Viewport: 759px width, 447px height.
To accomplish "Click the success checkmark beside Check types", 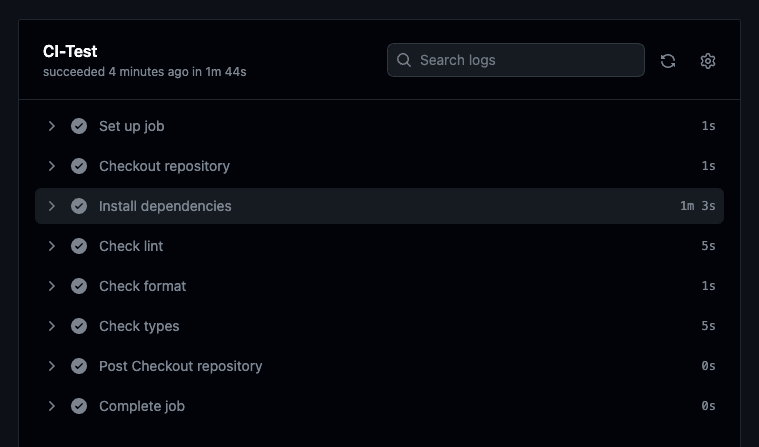I will [x=79, y=326].
